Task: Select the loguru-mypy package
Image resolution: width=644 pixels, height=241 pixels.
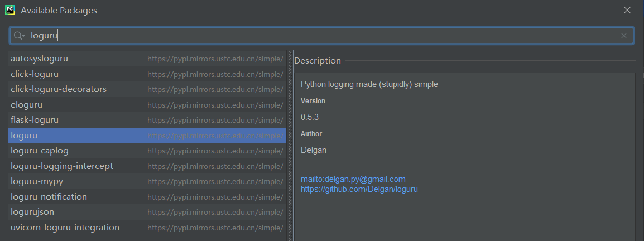Action: [36, 181]
